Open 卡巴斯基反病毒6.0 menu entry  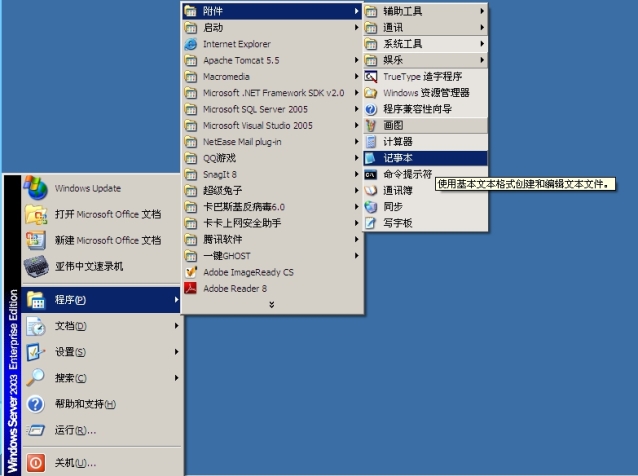(x=272, y=207)
